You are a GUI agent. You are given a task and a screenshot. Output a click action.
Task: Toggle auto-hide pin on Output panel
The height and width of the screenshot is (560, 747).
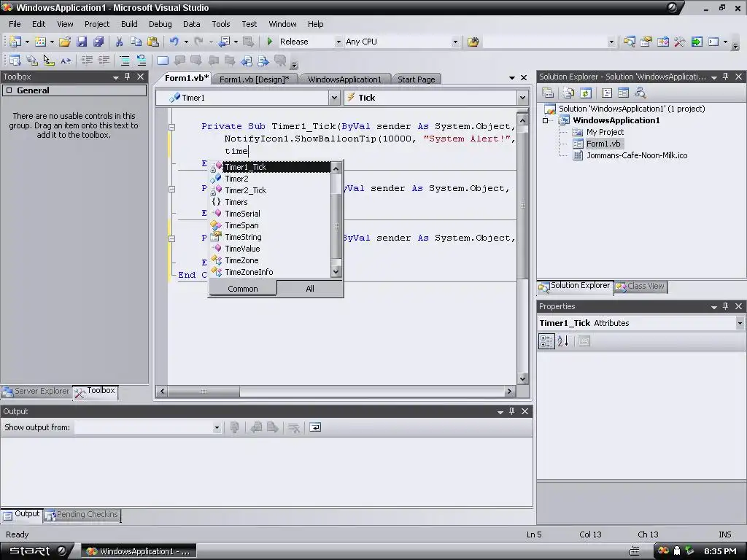click(x=511, y=411)
